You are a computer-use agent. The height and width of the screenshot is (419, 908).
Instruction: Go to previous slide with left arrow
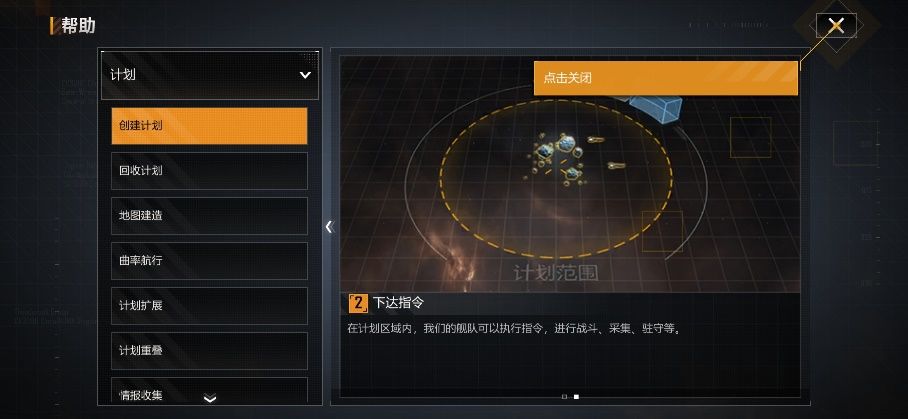(x=329, y=227)
